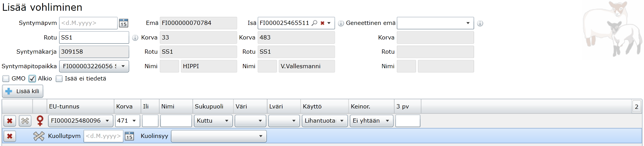Click the 3 pv column header
The height and width of the screenshot is (146, 644).
pyautogui.click(x=408, y=107)
